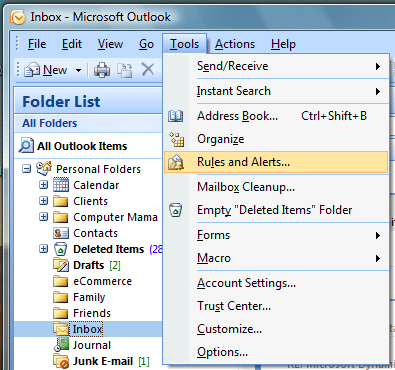
Task: Click the Journal book icon
Action: tap(61, 345)
